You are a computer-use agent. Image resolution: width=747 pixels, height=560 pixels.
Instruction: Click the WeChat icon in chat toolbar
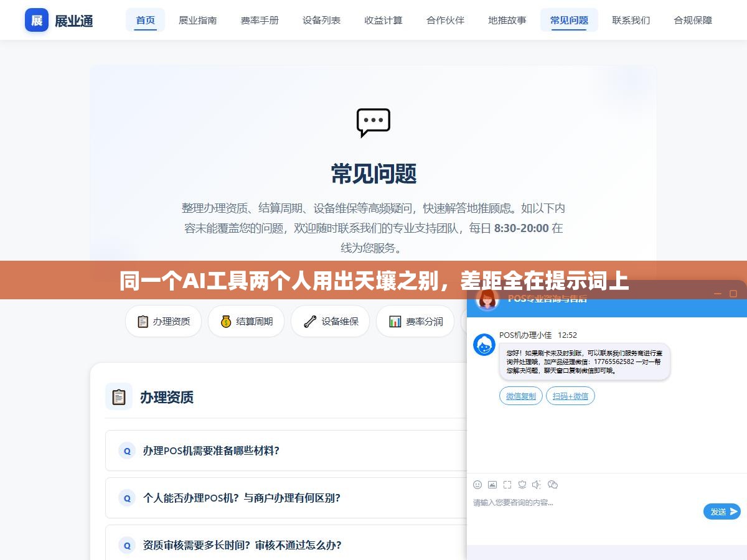tap(553, 485)
